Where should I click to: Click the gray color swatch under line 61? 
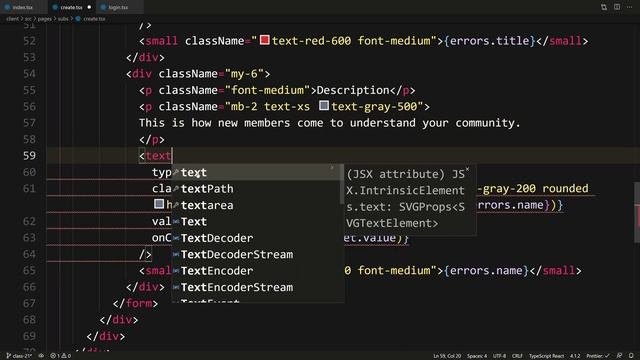pyautogui.click(x=159, y=204)
